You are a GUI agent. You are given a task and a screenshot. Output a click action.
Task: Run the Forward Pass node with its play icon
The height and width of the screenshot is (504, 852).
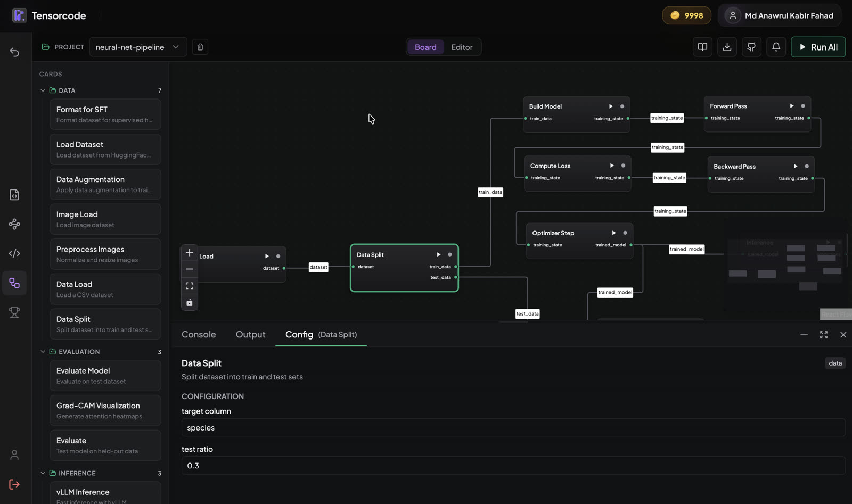tap(792, 106)
